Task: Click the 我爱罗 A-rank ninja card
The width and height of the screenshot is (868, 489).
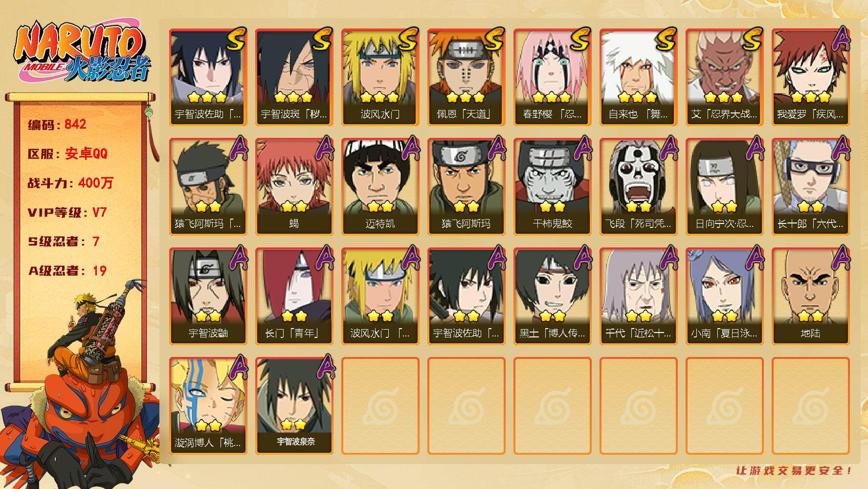Action: 810,77
